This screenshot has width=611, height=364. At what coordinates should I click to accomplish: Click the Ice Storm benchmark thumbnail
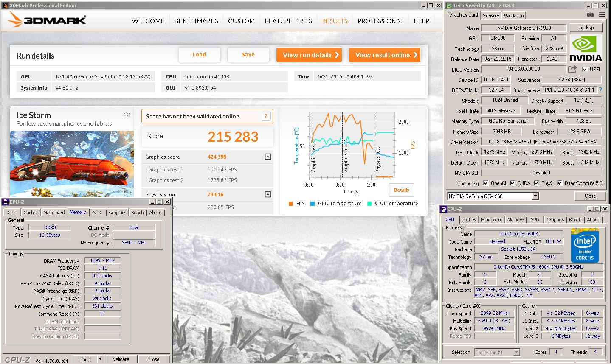(x=72, y=163)
